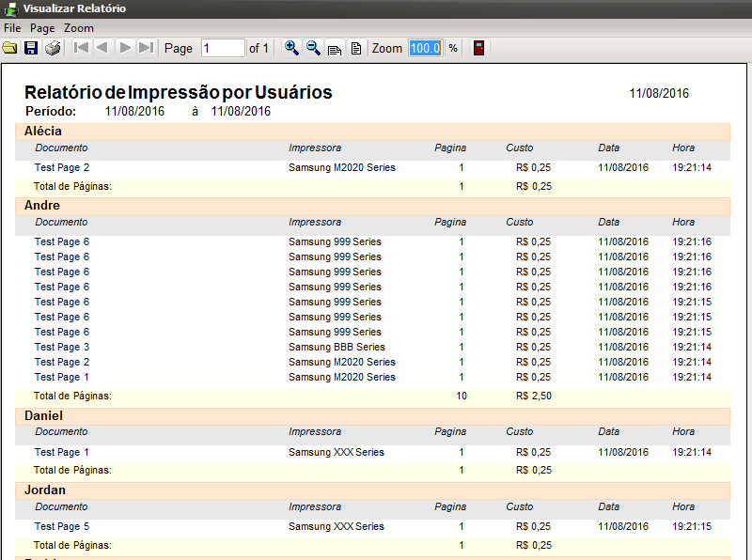Image resolution: width=752 pixels, height=560 pixels.
Task: Click the whole page view icon
Action: [355, 48]
